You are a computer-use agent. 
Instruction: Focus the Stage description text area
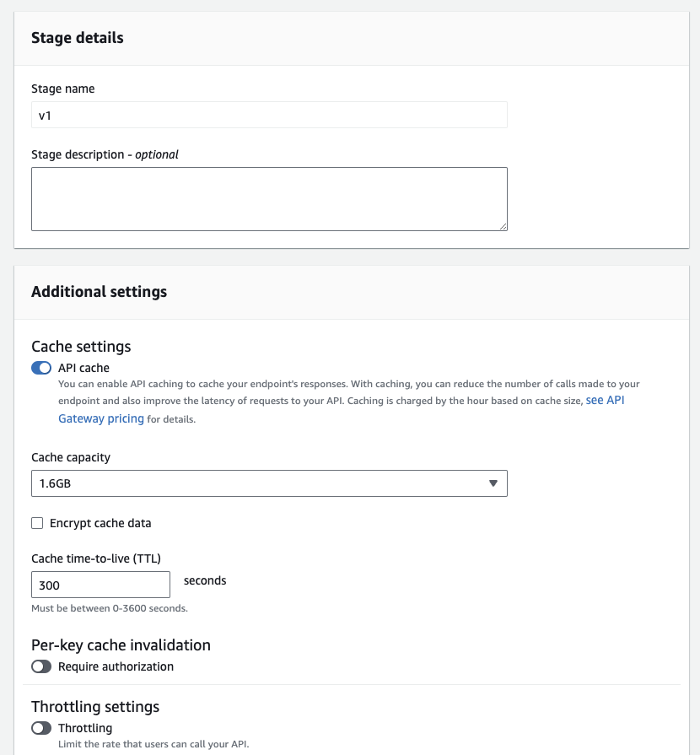[x=268, y=198]
